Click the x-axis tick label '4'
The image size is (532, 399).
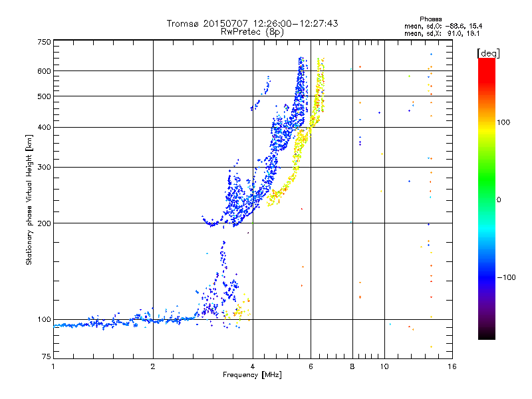click(253, 366)
